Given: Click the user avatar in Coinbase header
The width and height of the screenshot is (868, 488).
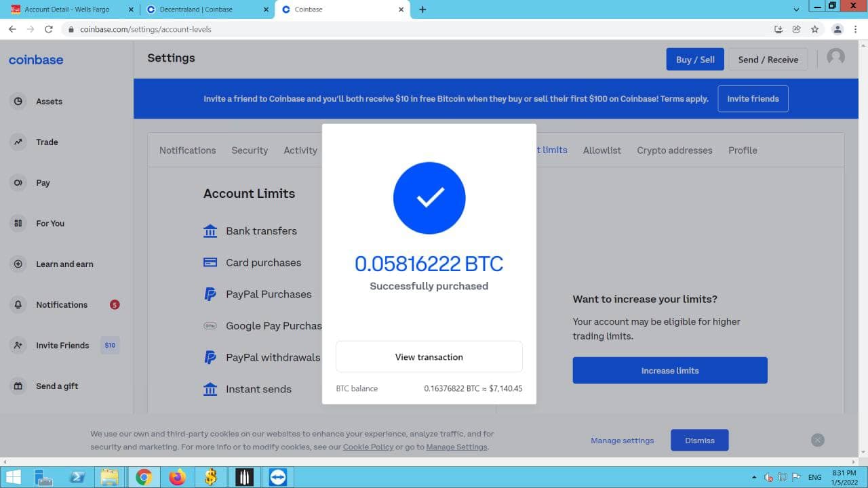Looking at the screenshot, I should point(835,58).
